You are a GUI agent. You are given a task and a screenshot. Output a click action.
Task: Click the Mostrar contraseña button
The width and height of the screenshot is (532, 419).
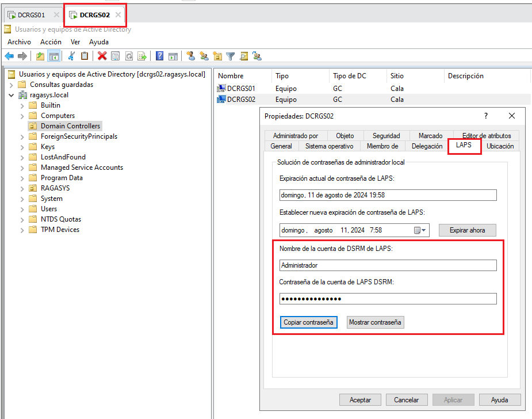pos(375,322)
